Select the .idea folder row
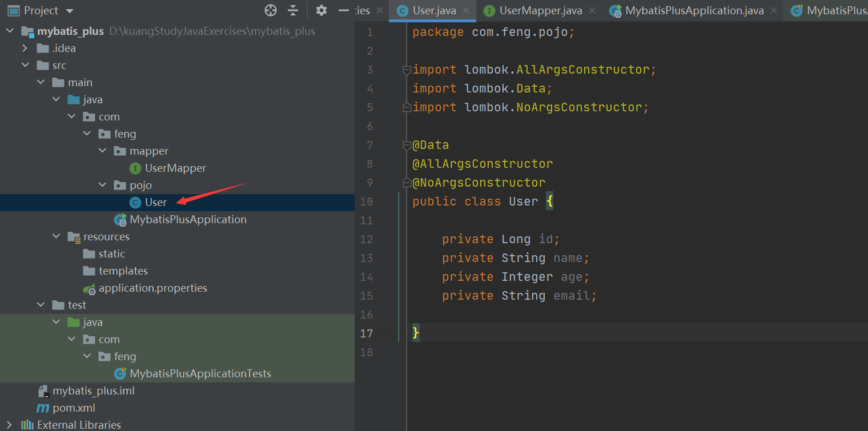Image resolution: width=868 pixels, height=431 pixels. point(177,48)
